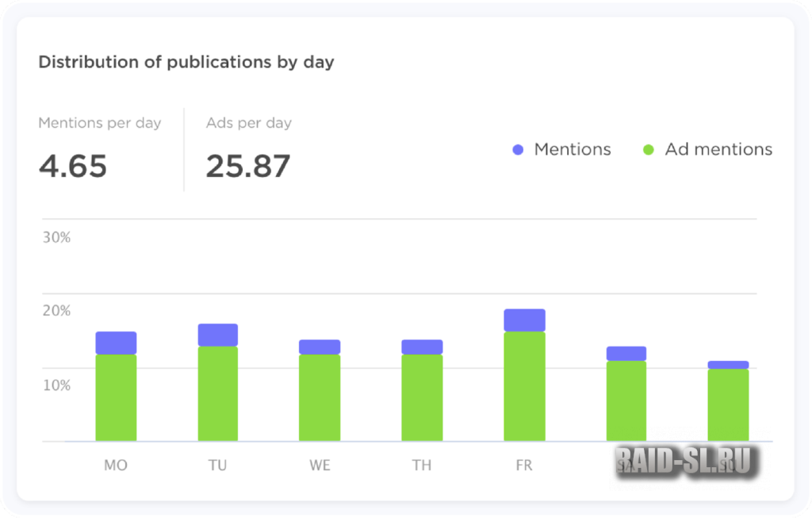This screenshot has width=812, height=518.
Task: Click the Distribution of publications by day title
Action: (186, 62)
